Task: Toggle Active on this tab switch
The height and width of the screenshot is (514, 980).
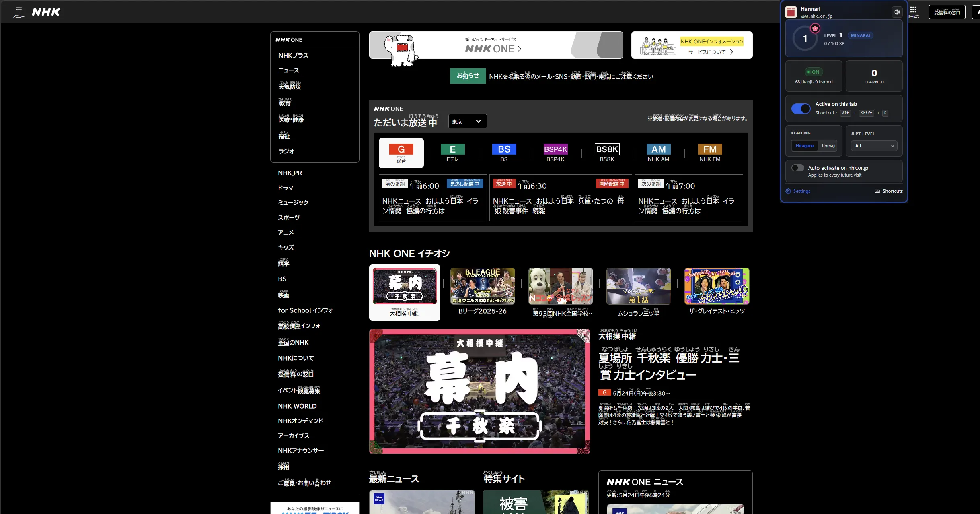Action: pos(801,109)
